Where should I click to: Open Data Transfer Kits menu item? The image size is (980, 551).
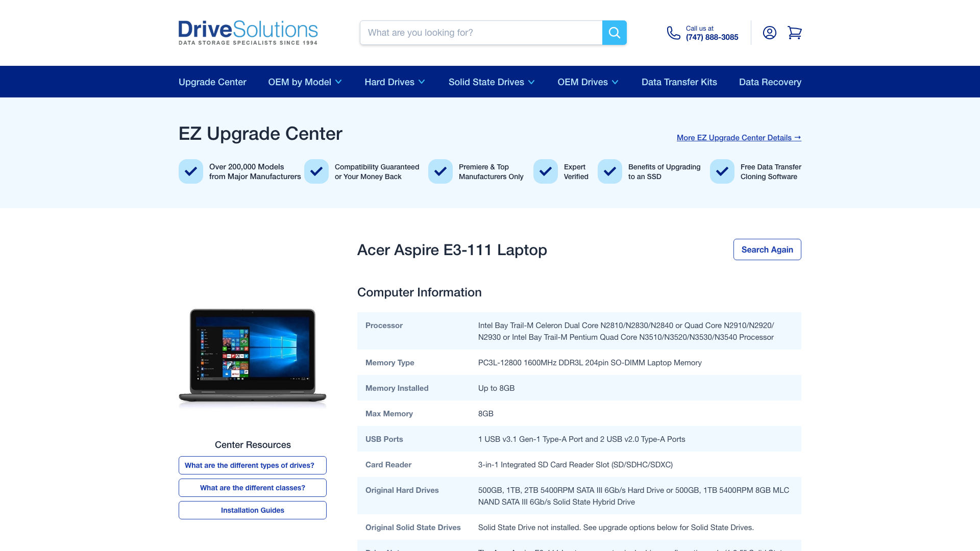click(679, 82)
